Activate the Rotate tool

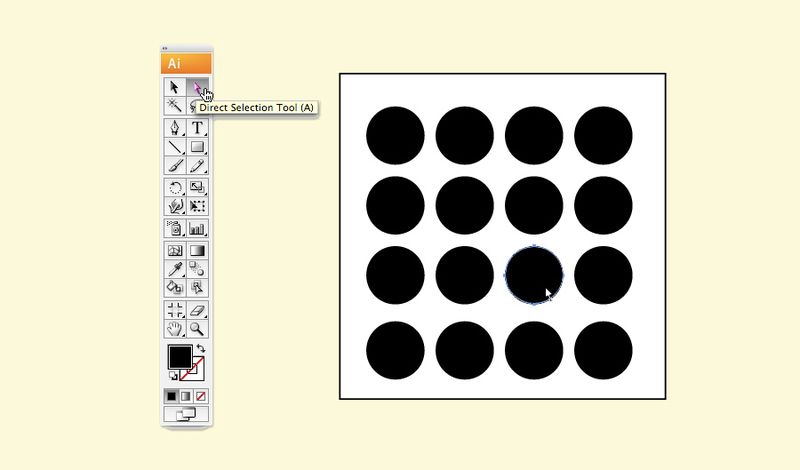point(175,187)
